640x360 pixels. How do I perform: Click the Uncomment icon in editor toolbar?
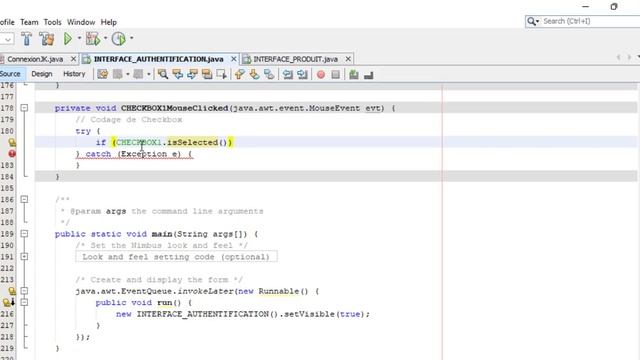pyautogui.click(x=354, y=75)
